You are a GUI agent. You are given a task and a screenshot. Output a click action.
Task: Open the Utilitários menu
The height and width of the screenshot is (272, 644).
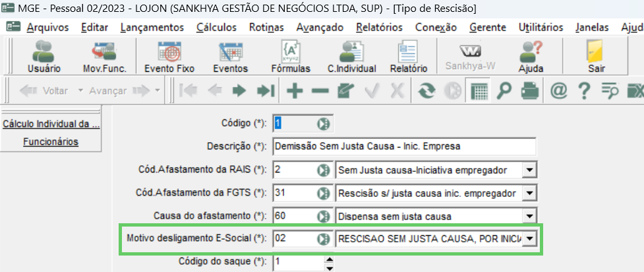pyautogui.click(x=541, y=28)
